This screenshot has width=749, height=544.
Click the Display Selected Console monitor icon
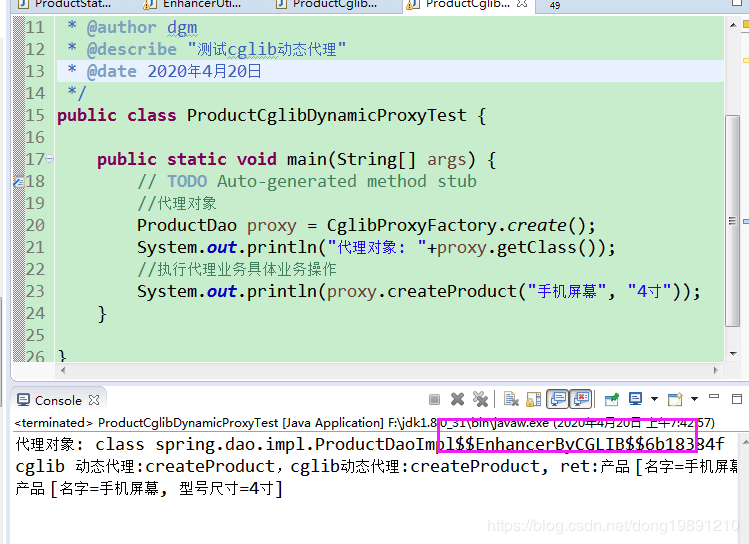635,399
